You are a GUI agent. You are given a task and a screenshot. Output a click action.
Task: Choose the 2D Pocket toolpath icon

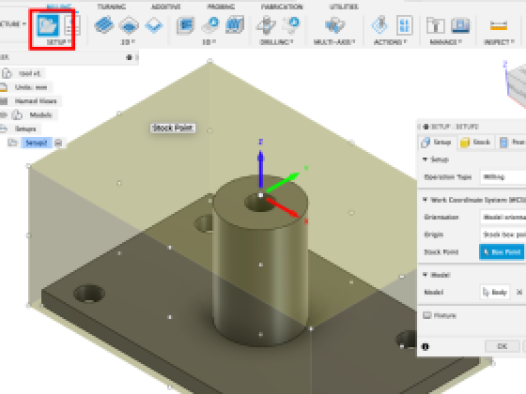[x=129, y=25]
